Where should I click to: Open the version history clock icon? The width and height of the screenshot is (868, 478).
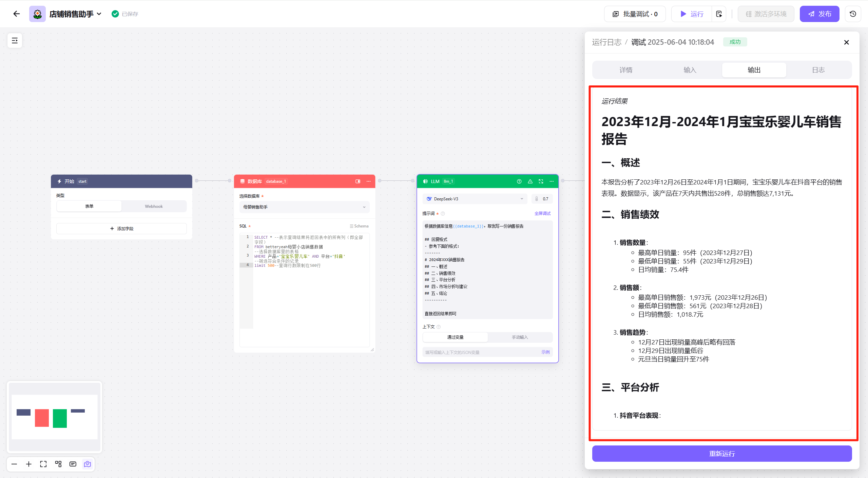853,14
